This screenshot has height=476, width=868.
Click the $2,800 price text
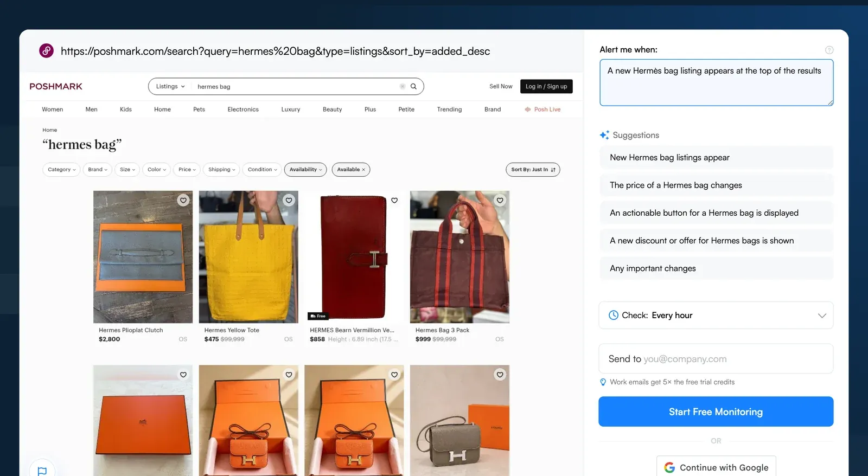coord(110,339)
